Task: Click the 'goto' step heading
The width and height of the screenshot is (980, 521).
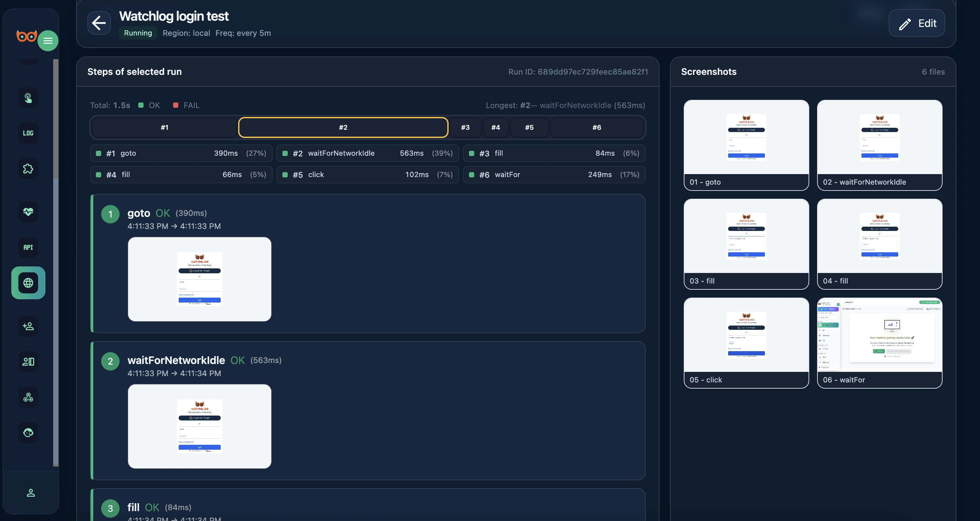Action: tap(139, 213)
